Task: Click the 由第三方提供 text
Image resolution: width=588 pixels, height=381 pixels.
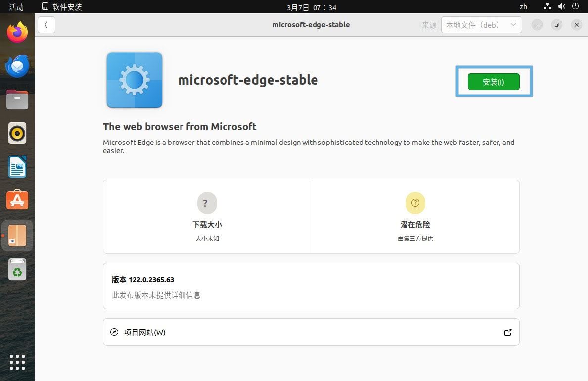Action: click(x=415, y=238)
